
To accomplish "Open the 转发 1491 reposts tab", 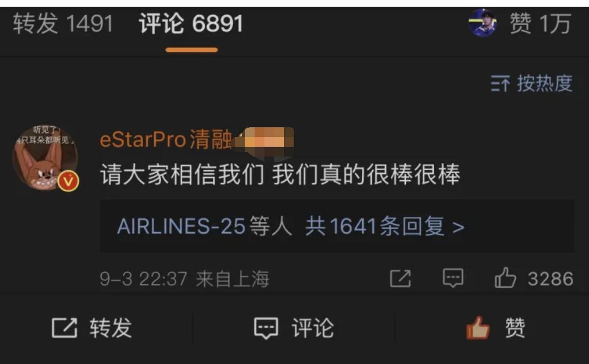I will [63, 24].
